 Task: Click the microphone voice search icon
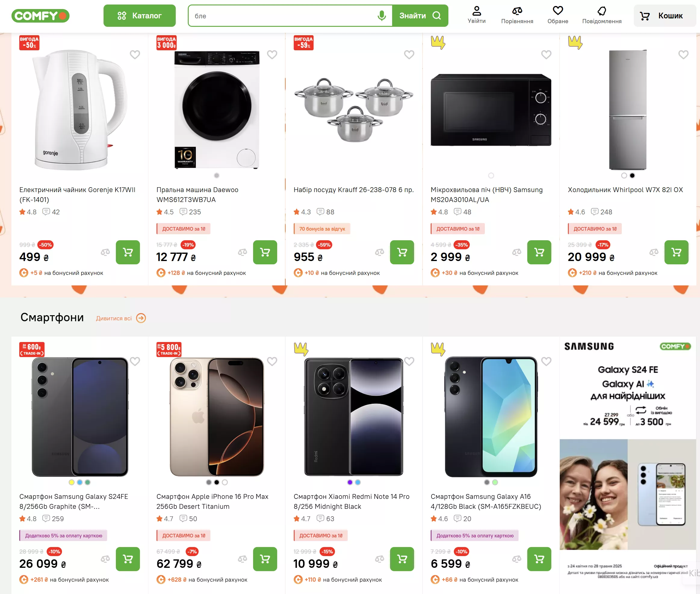(382, 15)
